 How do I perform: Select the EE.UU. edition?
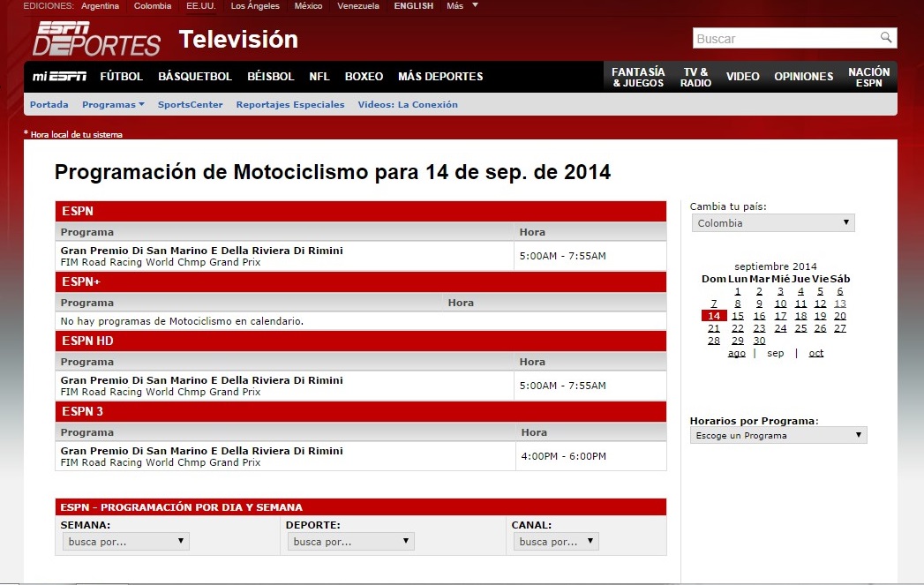coord(201,6)
